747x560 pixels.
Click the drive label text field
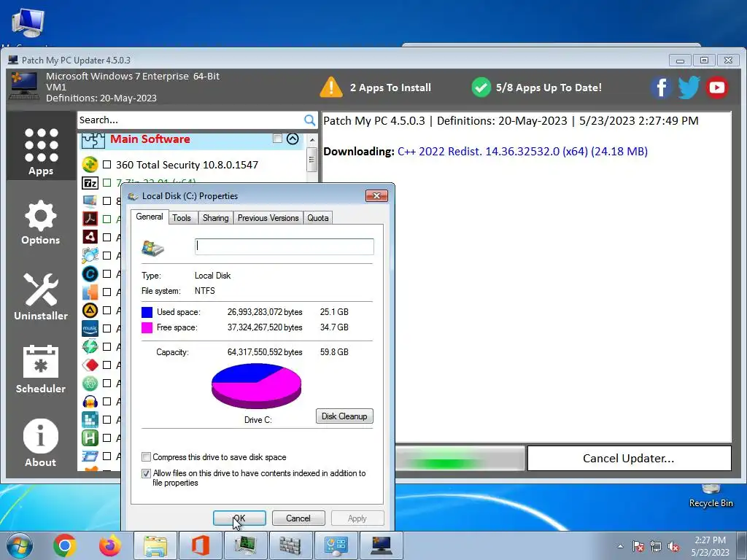285,246
